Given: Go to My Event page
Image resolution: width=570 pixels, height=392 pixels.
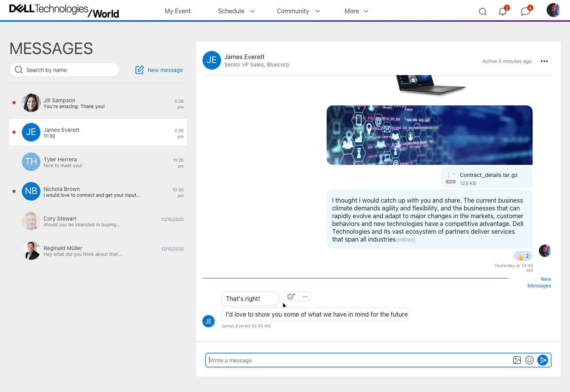Looking at the screenshot, I should 178,11.
